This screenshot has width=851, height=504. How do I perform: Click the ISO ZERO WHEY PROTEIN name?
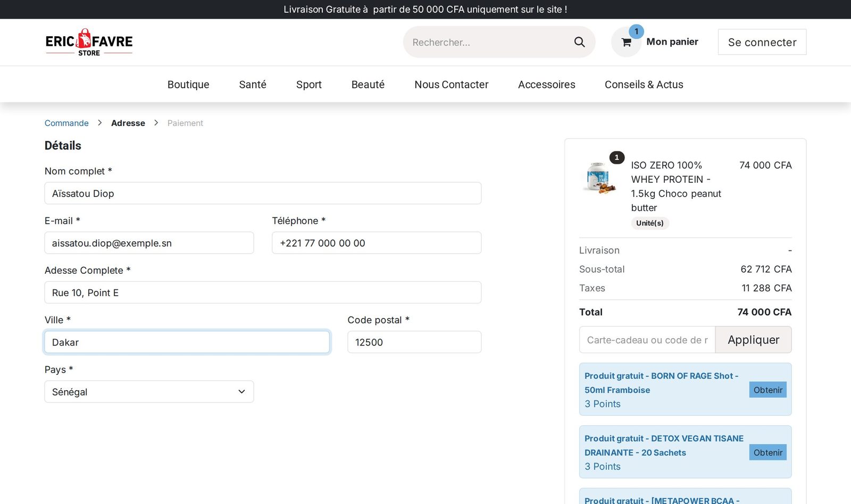point(676,187)
